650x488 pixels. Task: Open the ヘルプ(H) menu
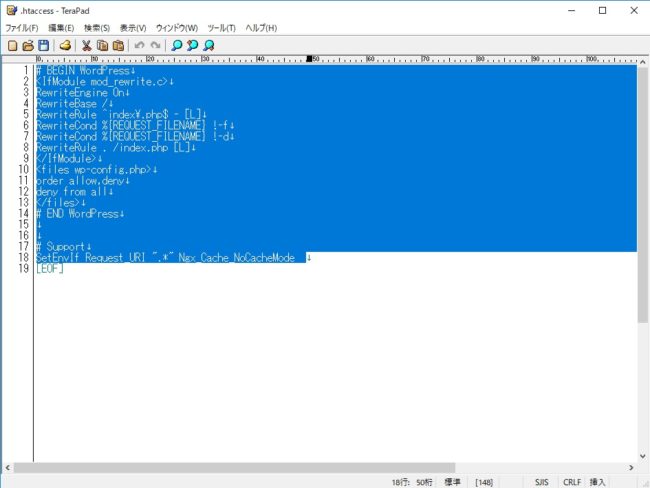261,28
